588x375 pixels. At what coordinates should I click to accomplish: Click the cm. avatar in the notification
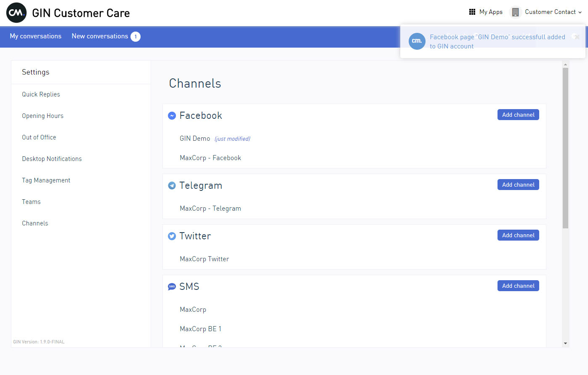click(417, 41)
